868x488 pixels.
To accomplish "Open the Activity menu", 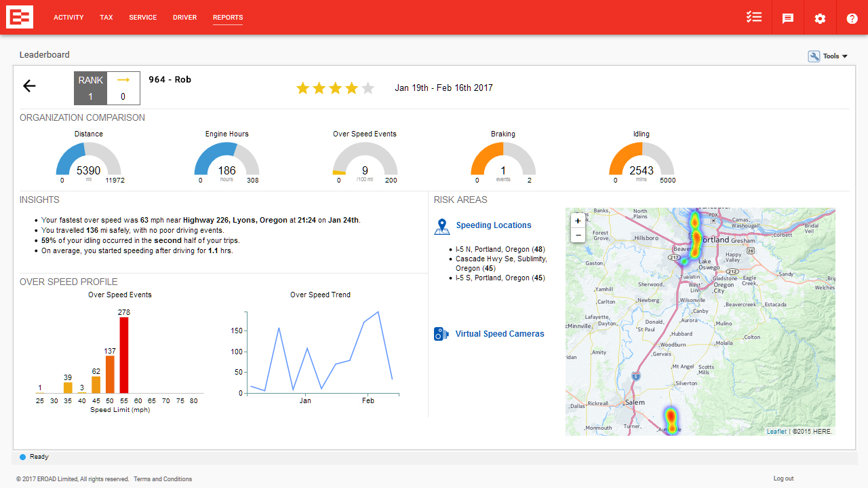I will coord(68,18).
